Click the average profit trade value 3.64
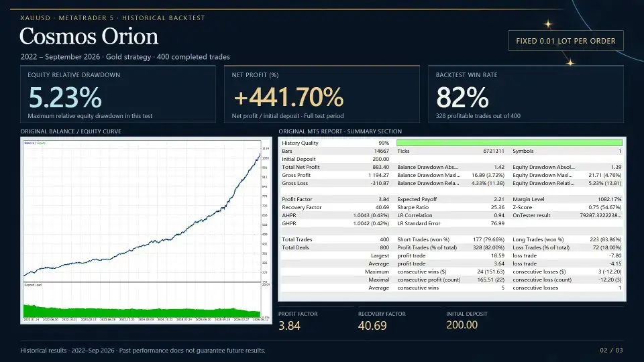This screenshot has width=644, height=362. [x=499, y=263]
